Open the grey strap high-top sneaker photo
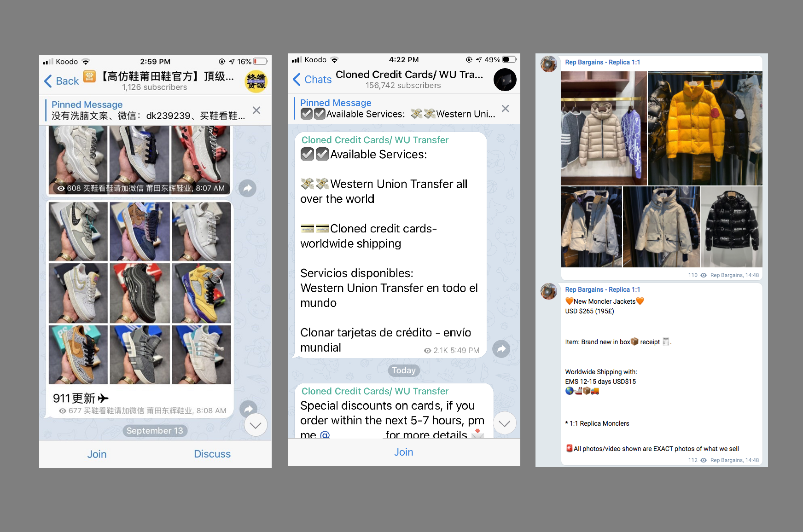Viewport: 803px width, 532px height. [78, 231]
